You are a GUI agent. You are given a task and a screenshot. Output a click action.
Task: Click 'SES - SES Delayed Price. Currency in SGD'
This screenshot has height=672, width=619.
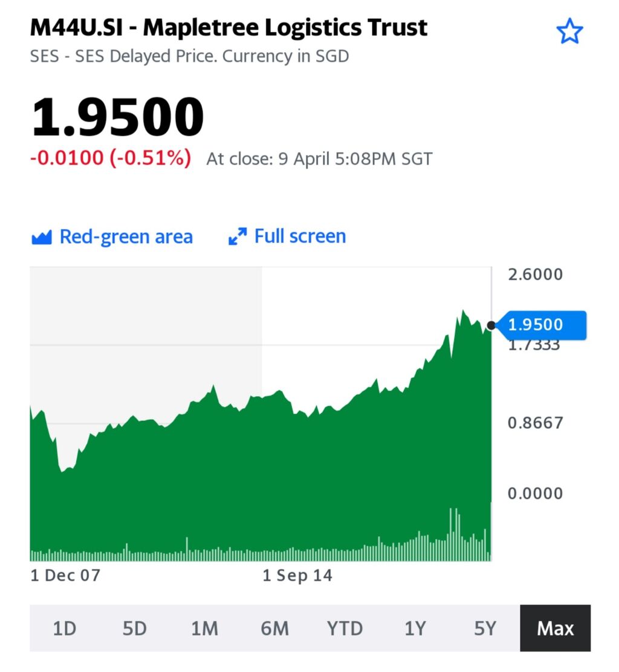pos(189,56)
